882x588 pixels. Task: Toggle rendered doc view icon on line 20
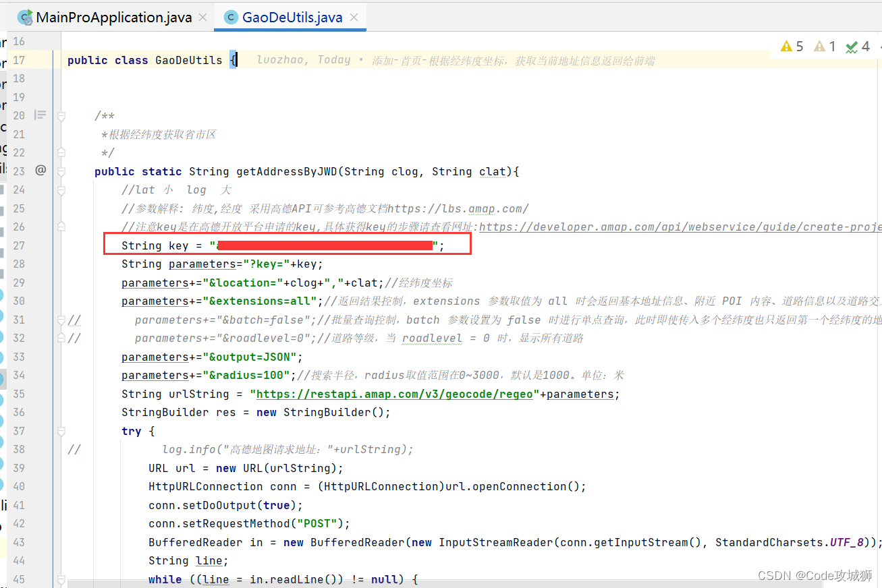click(40, 115)
